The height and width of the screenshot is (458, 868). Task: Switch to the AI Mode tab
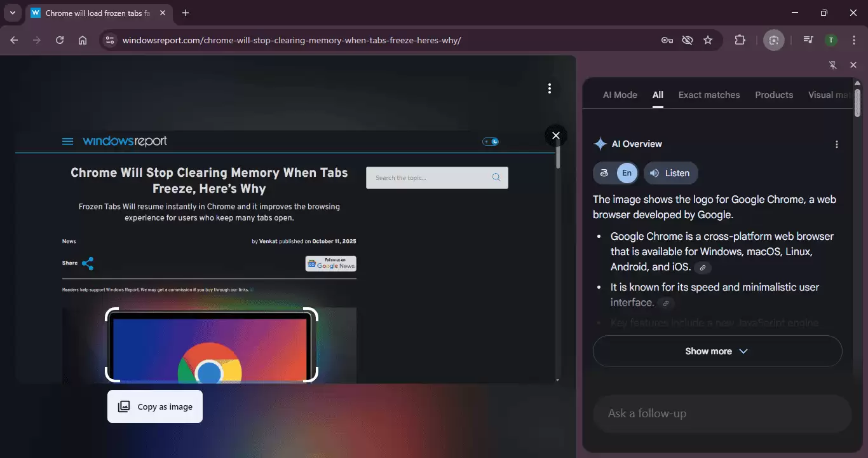[620, 95]
